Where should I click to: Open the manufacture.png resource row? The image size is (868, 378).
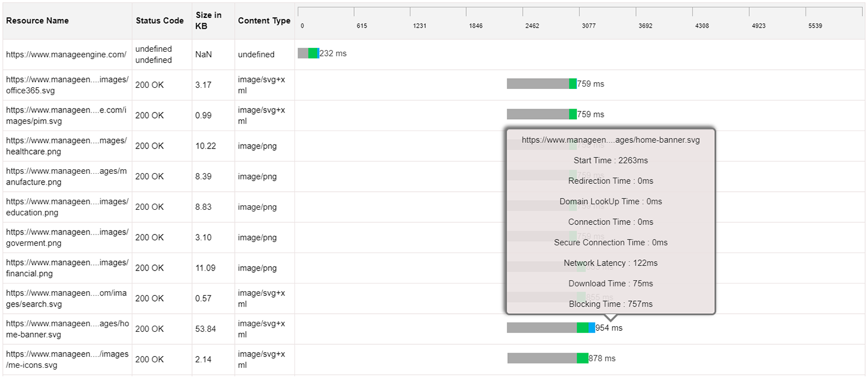tap(67, 176)
